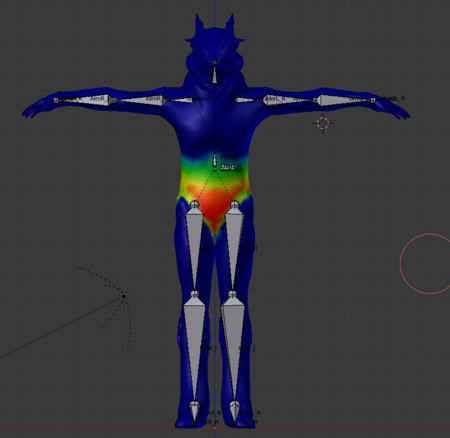450x438 pixels.
Task: Click the knee joint sphere of the screen-right leg
Action: tap(233, 294)
